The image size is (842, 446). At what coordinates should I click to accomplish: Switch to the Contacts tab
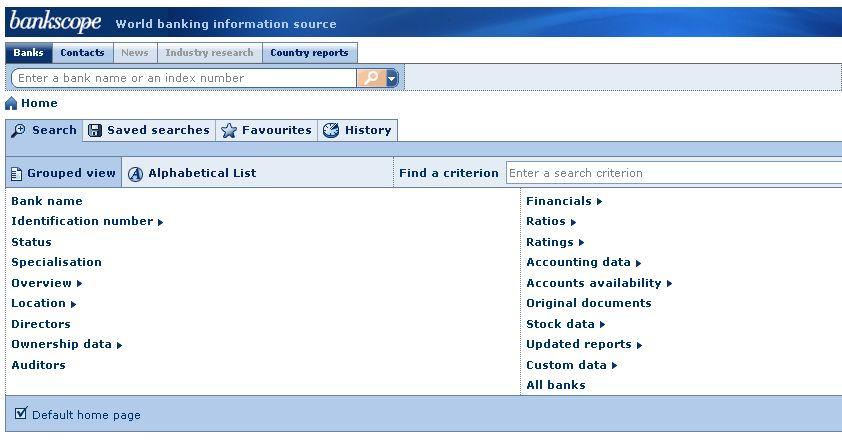point(83,53)
